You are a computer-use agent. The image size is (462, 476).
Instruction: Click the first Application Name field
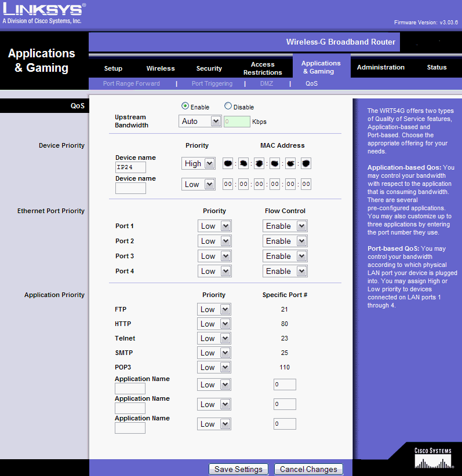(x=130, y=389)
